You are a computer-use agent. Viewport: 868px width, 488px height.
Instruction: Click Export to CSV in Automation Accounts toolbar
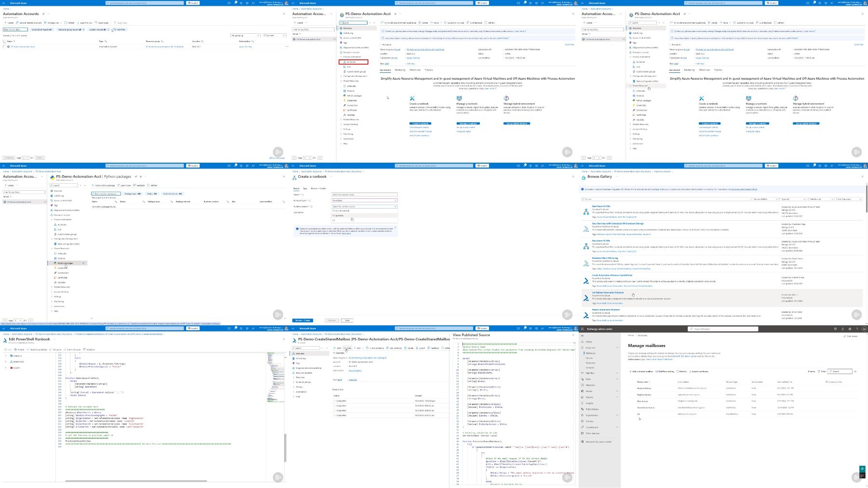tap(85, 23)
